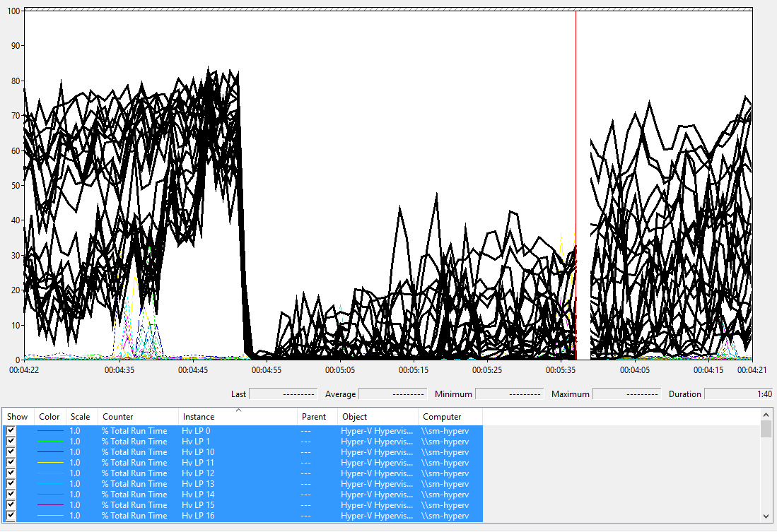This screenshot has width=777, height=532.
Task: Click the "1.0" scale value for Hv LP 1
Action: pyautogui.click(x=75, y=442)
